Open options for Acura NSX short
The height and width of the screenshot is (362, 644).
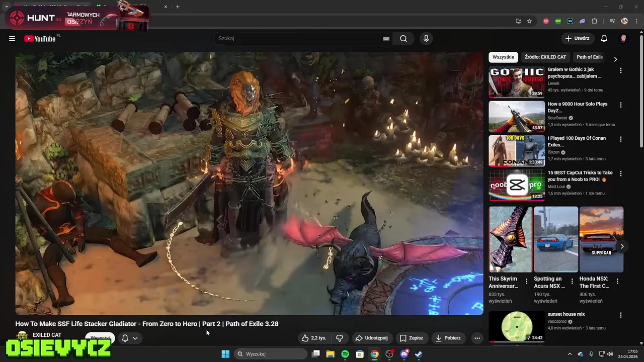click(572, 282)
